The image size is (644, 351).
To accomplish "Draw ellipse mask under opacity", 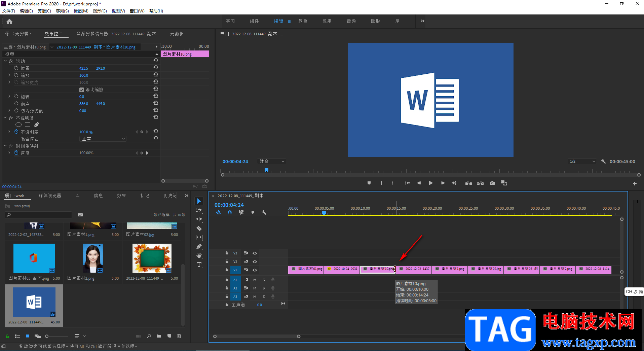I will (18, 125).
